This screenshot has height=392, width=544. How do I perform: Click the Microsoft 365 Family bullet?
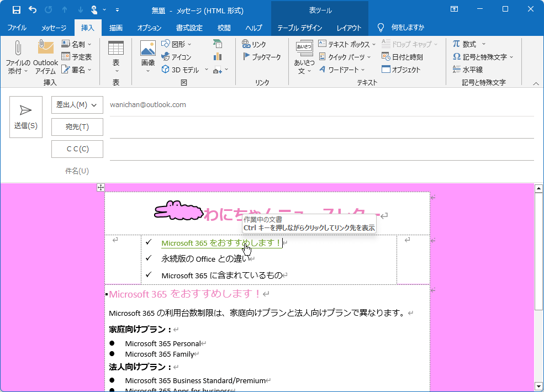point(160,354)
